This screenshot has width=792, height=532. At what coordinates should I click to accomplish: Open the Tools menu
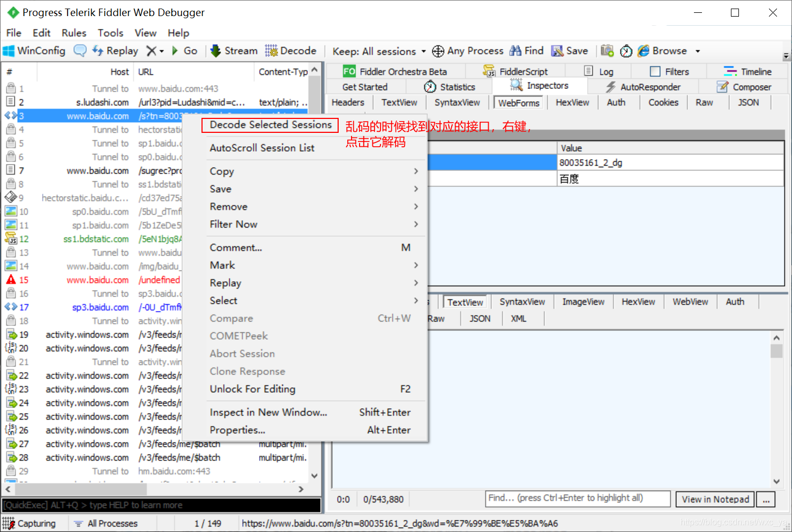click(110, 33)
